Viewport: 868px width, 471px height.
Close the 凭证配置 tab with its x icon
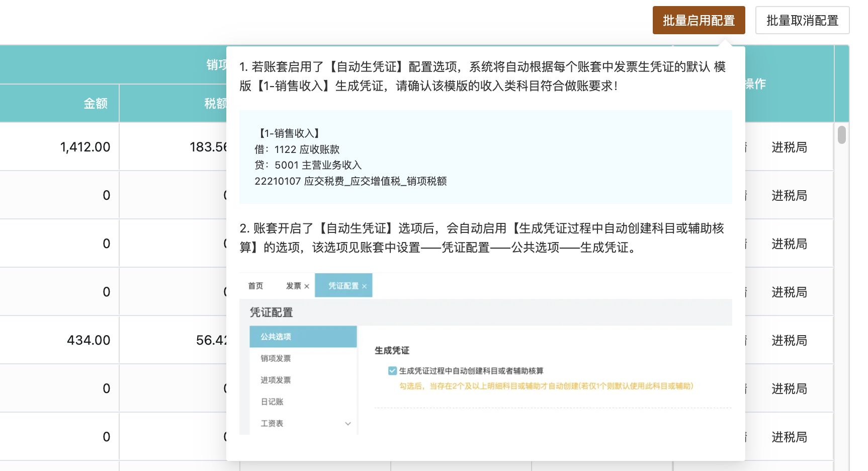coord(364,286)
